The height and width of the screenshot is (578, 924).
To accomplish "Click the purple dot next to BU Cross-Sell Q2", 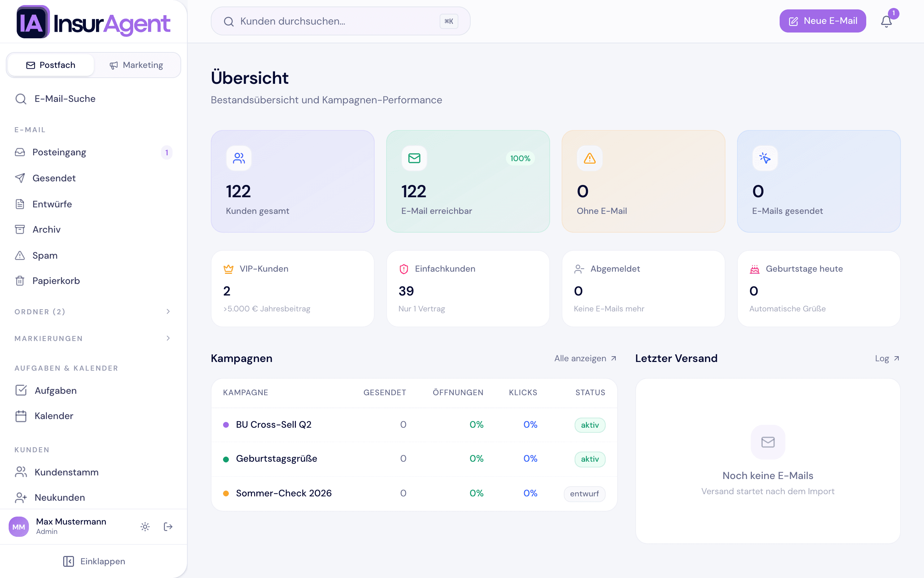I will (226, 425).
